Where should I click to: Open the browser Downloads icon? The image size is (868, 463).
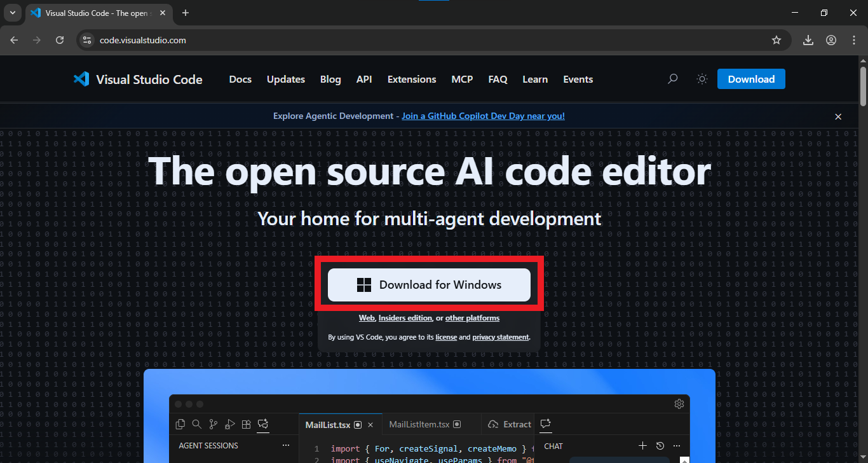coord(808,40)
